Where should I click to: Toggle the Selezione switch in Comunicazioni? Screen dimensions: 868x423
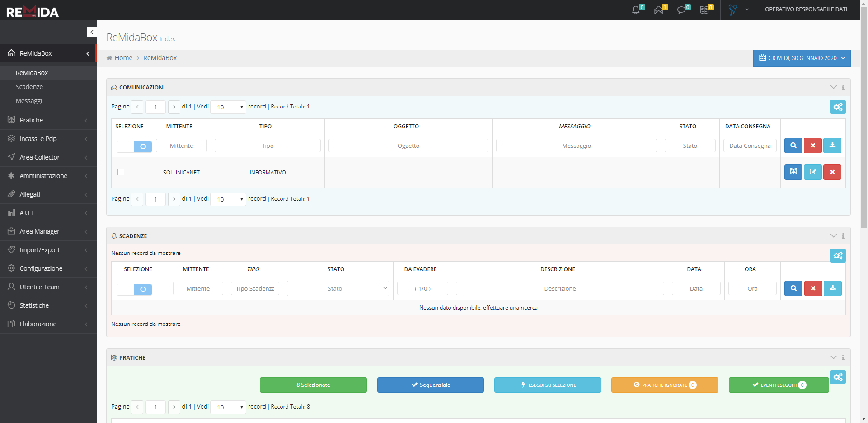click(134, 146)
